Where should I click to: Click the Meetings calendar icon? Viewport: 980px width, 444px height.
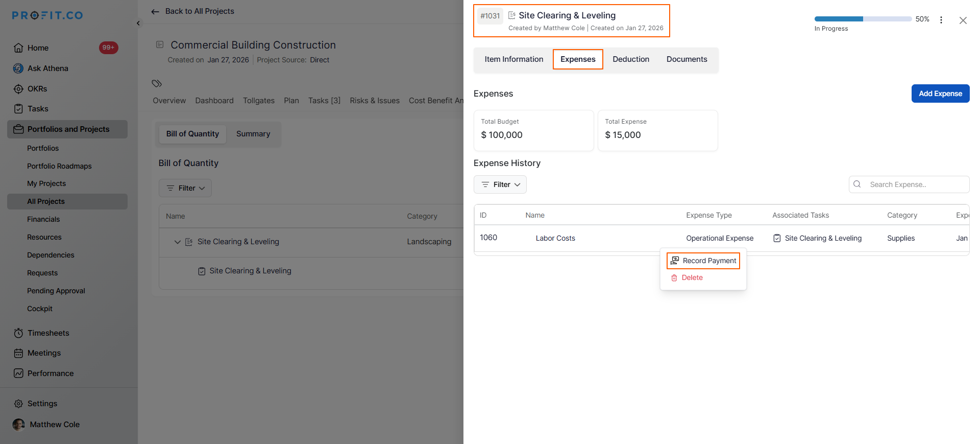[x=18, y=353]
